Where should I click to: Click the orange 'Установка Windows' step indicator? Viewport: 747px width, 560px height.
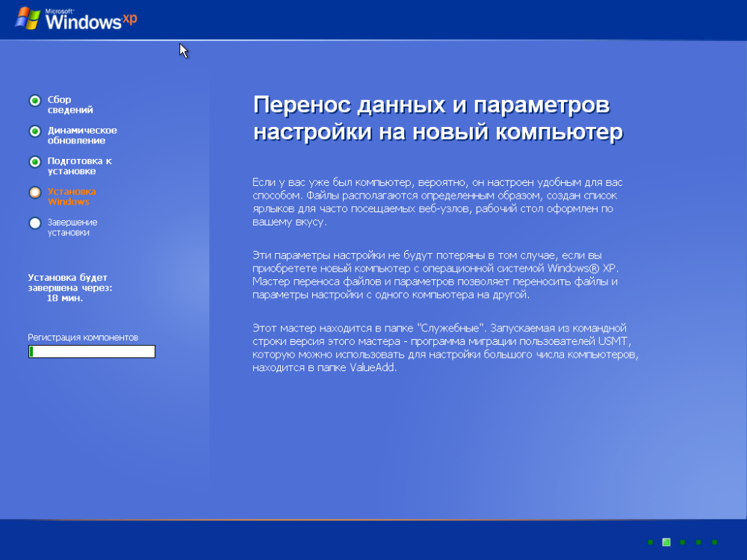coord(35,193)
